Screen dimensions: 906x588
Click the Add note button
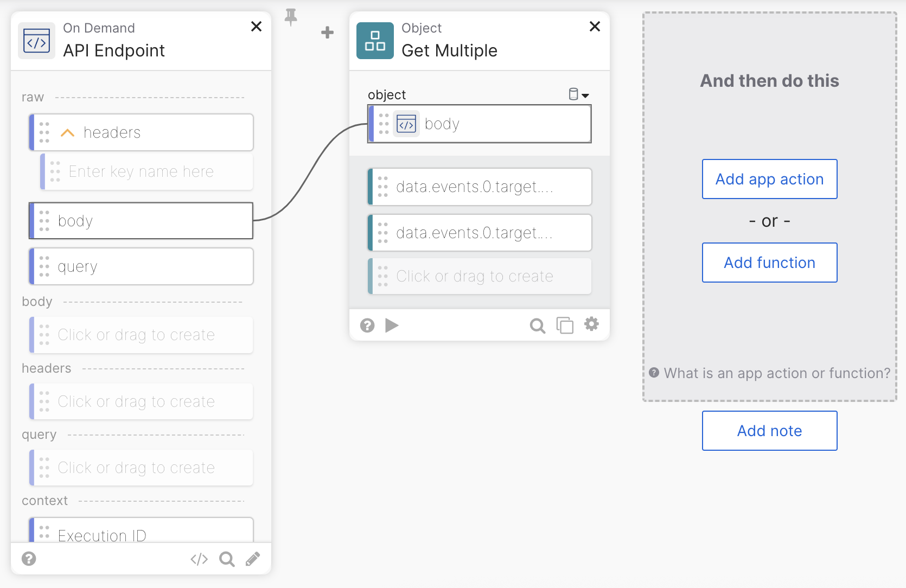click(x=769, y=431)
